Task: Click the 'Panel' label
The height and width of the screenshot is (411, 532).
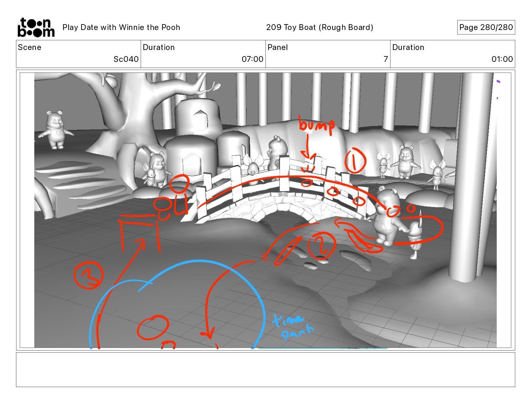Action: (x=278, y=47)
